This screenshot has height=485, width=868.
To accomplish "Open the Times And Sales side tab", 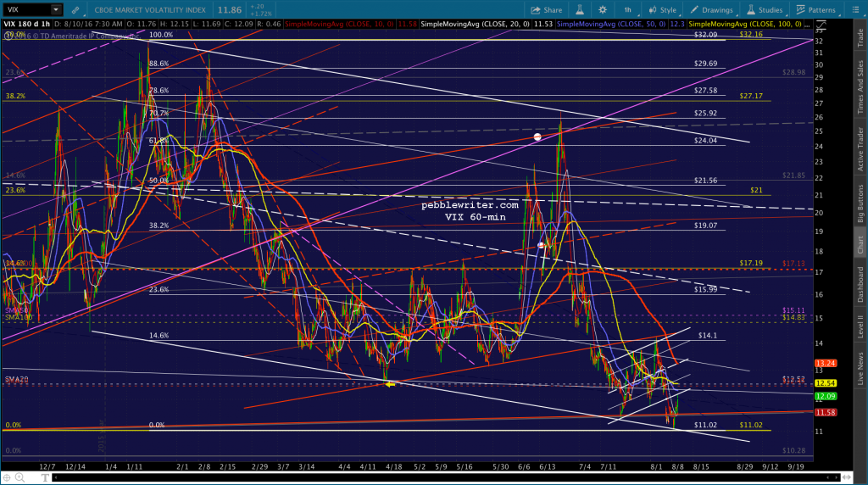I will coord(860,87).
